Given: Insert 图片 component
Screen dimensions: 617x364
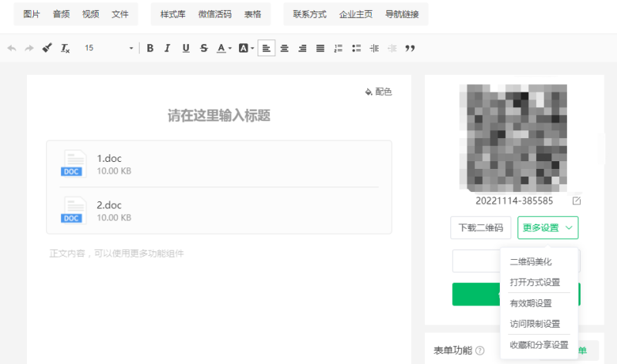Looking at the screenshot, I should tap(32, 14).
